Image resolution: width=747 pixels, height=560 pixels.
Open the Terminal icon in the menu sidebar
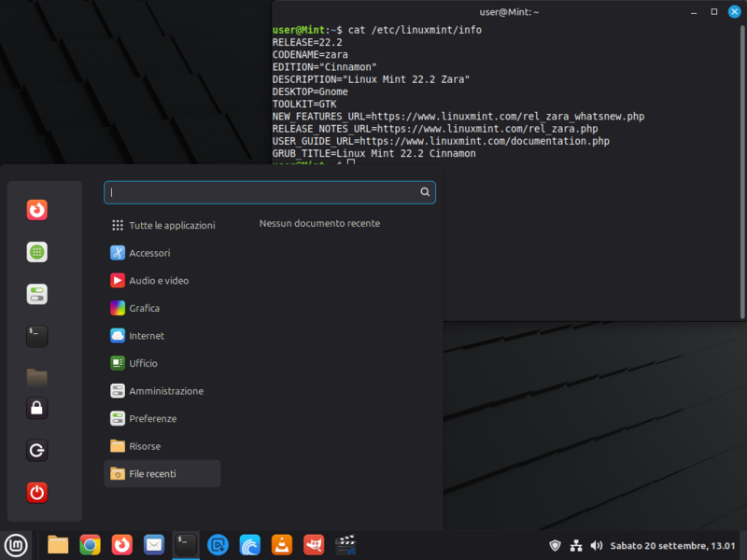pos(36,336)
